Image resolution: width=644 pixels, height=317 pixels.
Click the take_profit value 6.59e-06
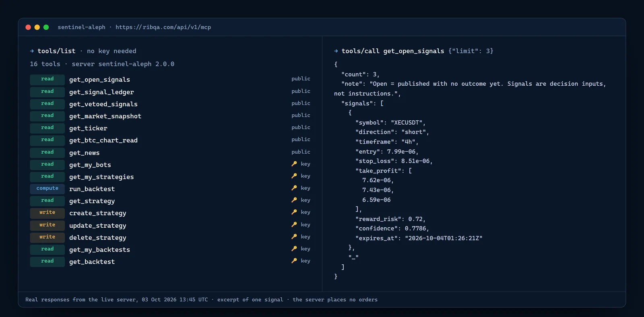[x=376, y=200]
